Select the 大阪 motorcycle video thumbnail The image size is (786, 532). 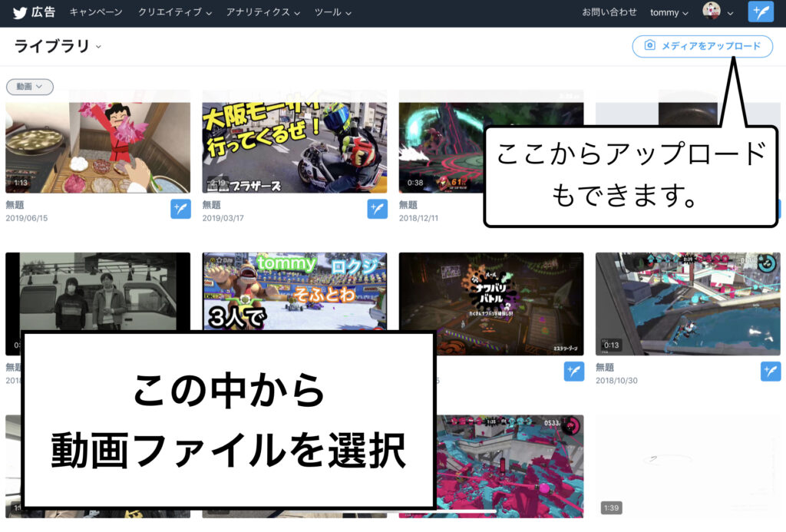295,147
